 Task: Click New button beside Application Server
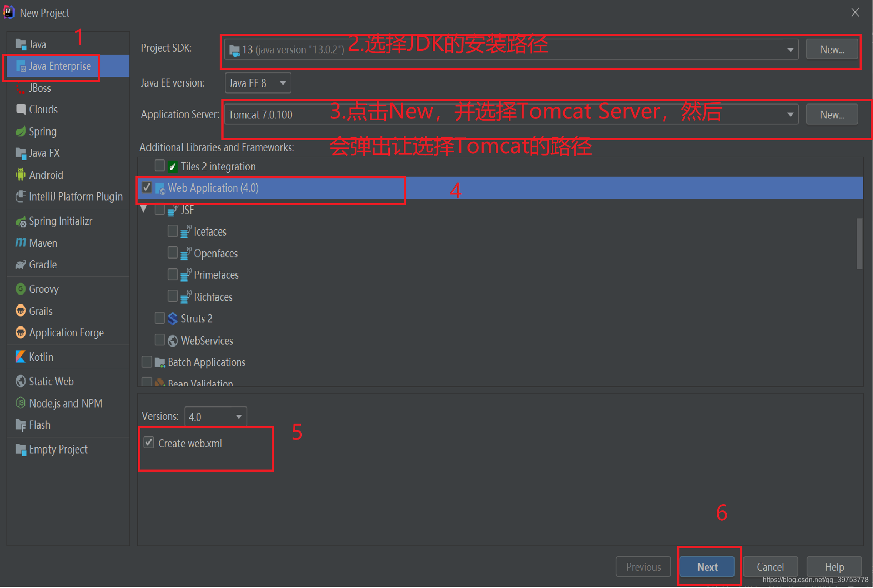(x=832, y=115)
